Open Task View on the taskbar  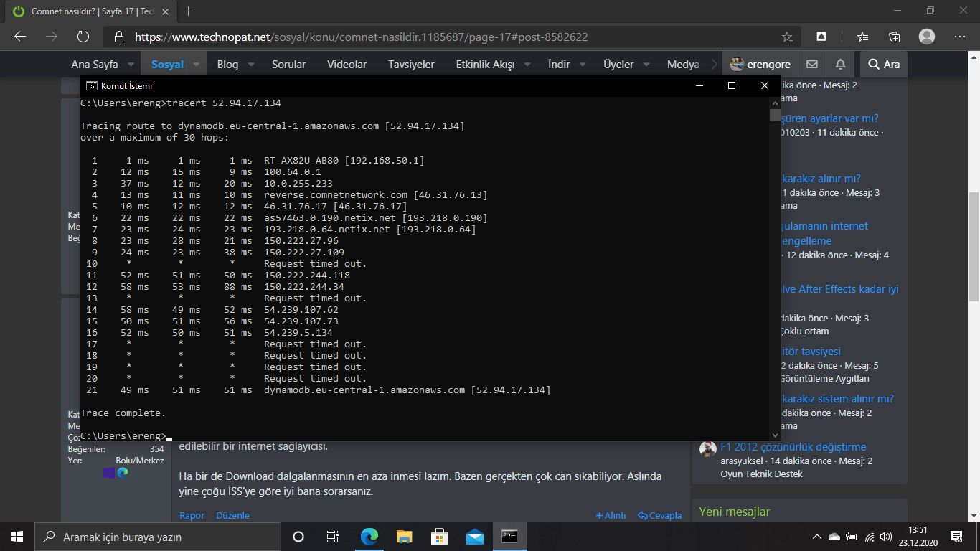[x=333, y=537]
